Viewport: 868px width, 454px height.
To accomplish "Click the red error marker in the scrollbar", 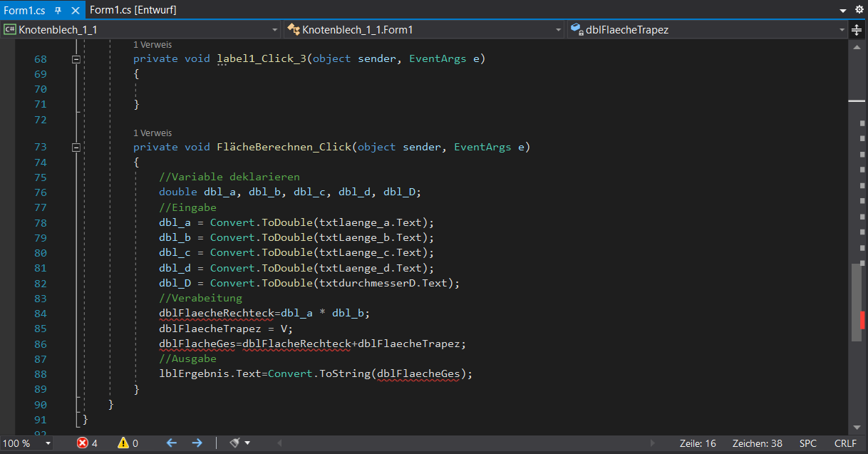I will (862, 320).
